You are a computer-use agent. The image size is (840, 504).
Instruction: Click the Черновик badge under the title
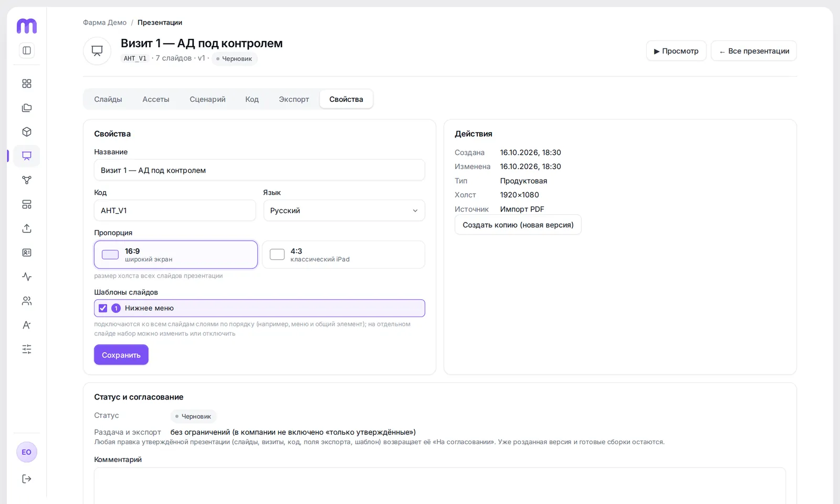[x=234, y=59]
